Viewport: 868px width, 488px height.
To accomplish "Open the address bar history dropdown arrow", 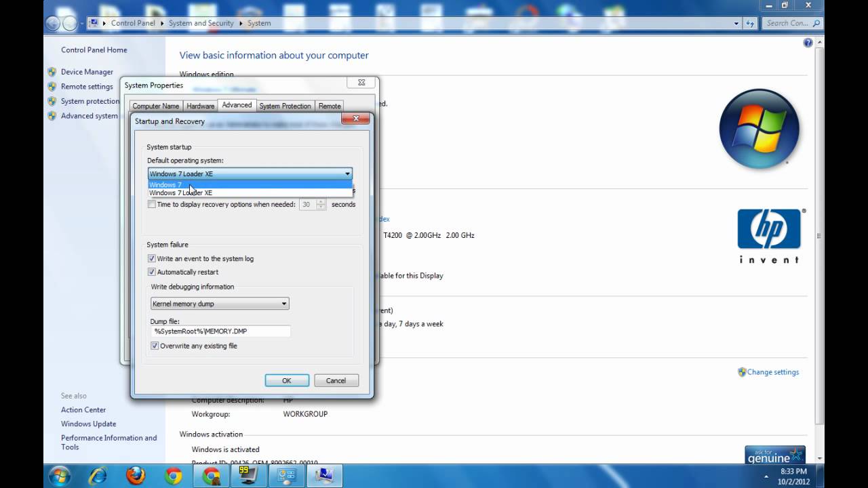I will (x=736, y=23).
